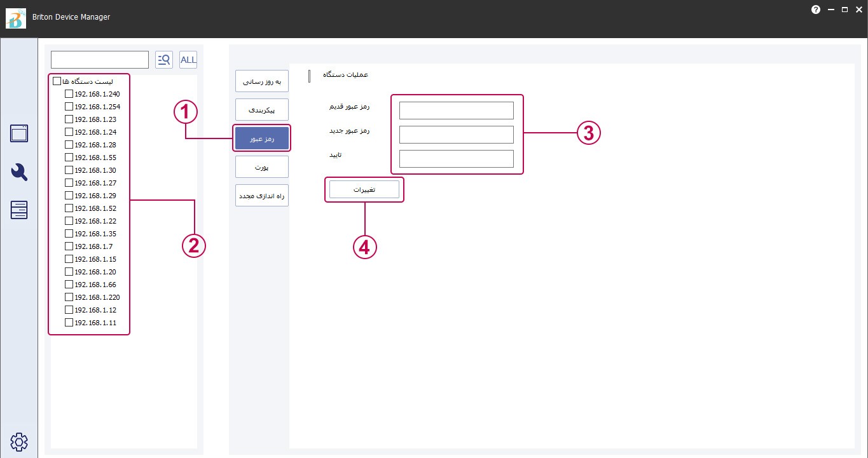Tick the checkbox for 192.168.1.55
This screenshot has width=868, height=458.
pos(69,158)
